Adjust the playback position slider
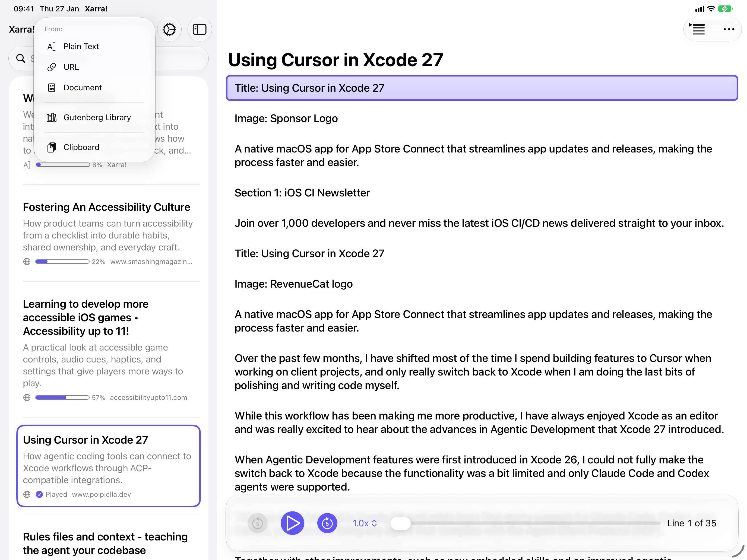 525,523
